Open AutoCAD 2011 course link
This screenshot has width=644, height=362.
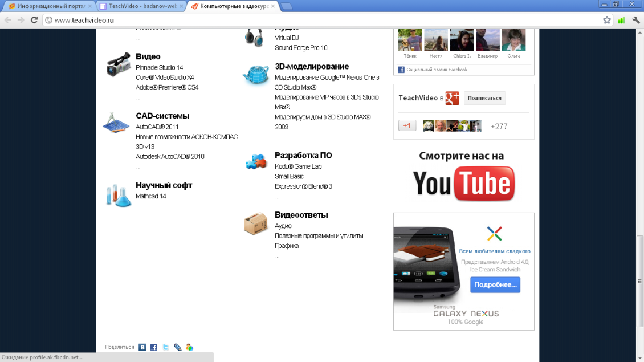157,127
